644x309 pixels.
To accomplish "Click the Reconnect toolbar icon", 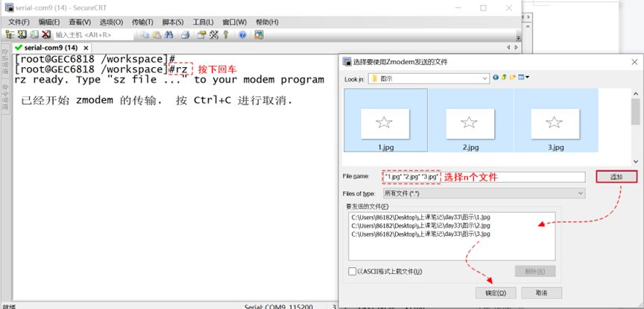I will [34, 34].
